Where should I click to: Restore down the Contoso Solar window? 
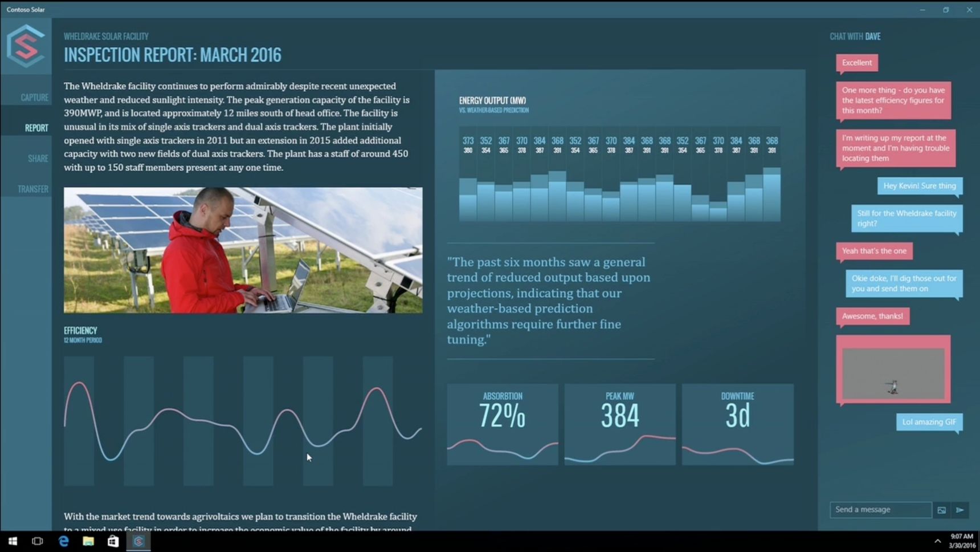[x=946, y=10]
